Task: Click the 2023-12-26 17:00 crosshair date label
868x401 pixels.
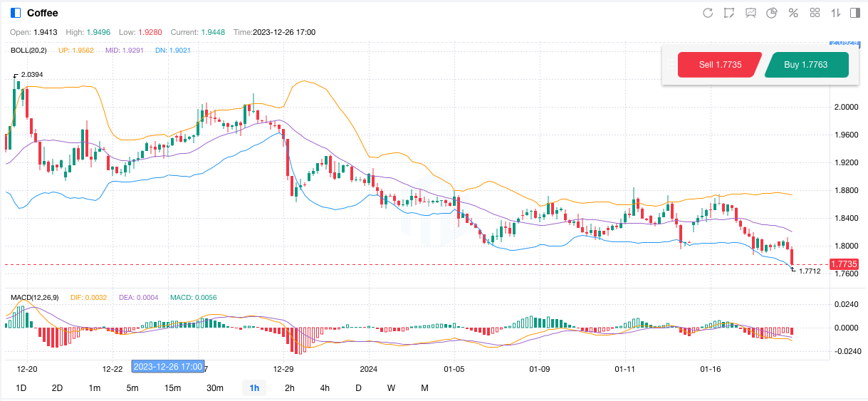Action: pos(168,367)
